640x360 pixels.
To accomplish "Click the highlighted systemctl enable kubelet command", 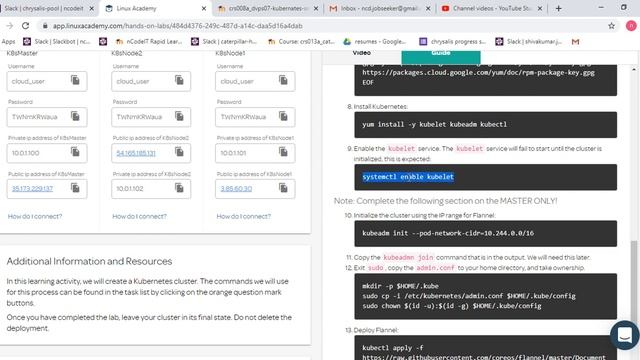I will coord(408,177).
